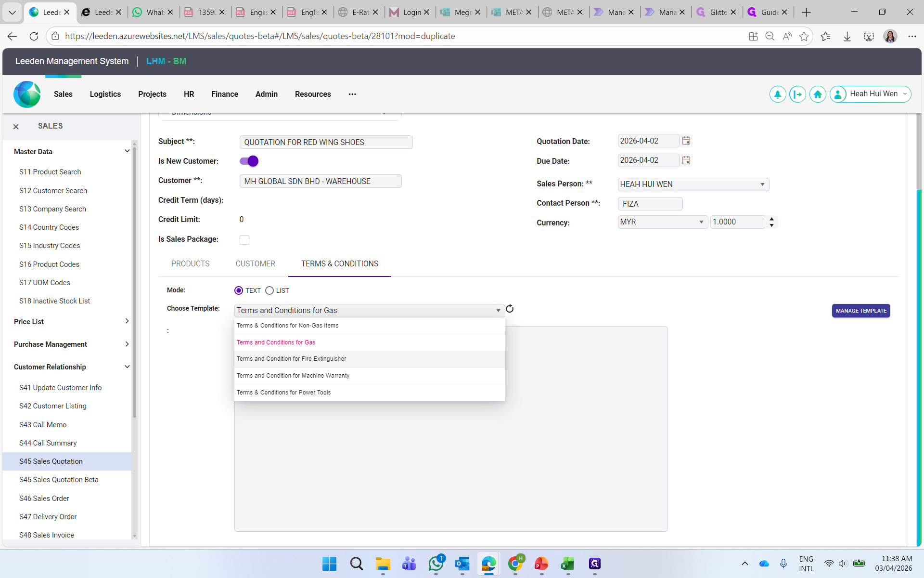Click the Subject input field
The height and width of the screenshot is (578, 924).
(x=326, y=142)
